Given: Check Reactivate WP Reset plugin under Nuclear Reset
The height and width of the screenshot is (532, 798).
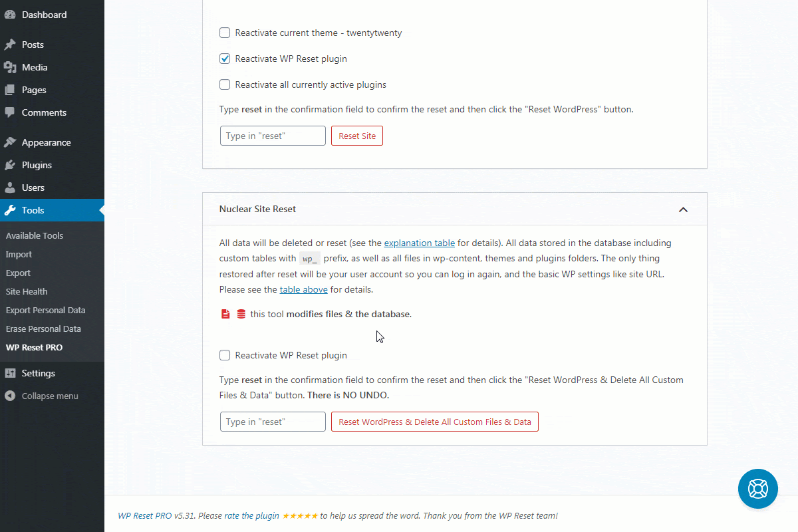Looking at the screenshot, I should point(225,355).
